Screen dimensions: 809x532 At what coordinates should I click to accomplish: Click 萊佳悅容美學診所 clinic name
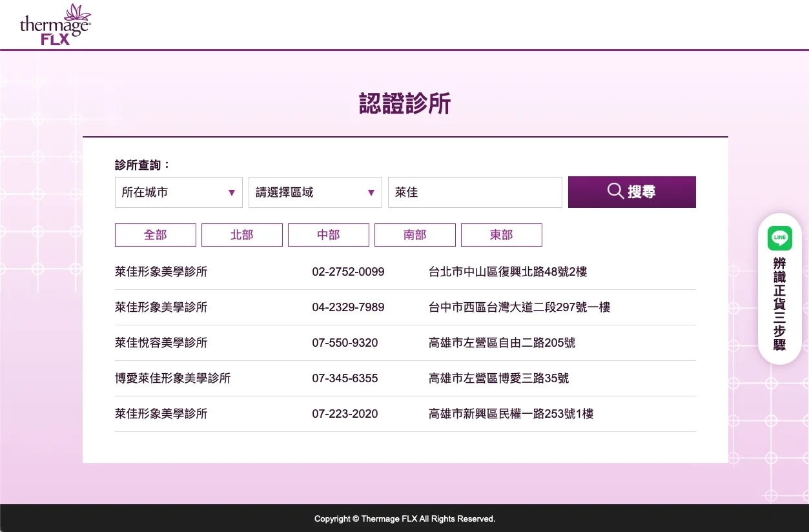[161, 343]
